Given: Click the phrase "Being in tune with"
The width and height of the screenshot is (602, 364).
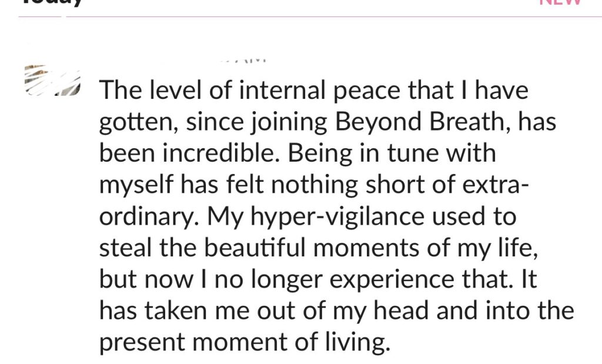Looking at the screenshot, I should pos(392,153).
